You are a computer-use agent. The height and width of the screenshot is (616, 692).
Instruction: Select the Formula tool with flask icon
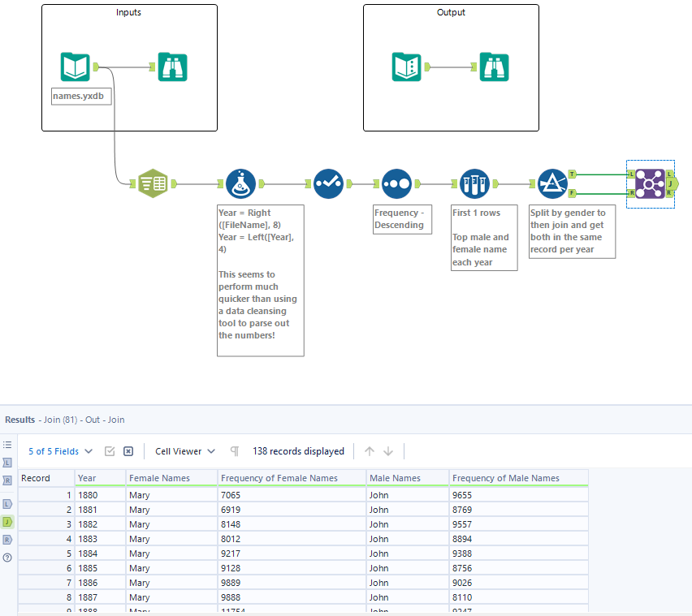[x=240, y=183]
